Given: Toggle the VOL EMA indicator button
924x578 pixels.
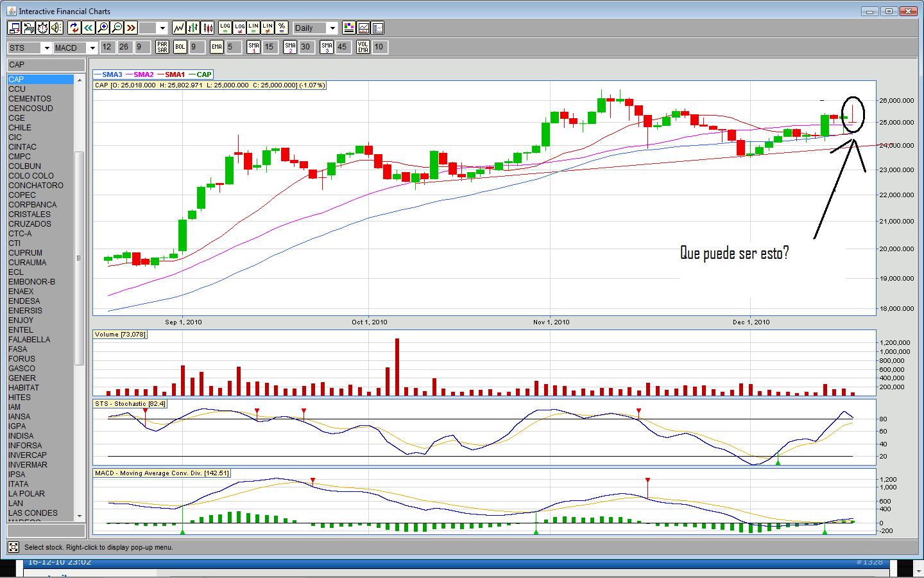Looking at the screenshot, I should coord(363,47).
